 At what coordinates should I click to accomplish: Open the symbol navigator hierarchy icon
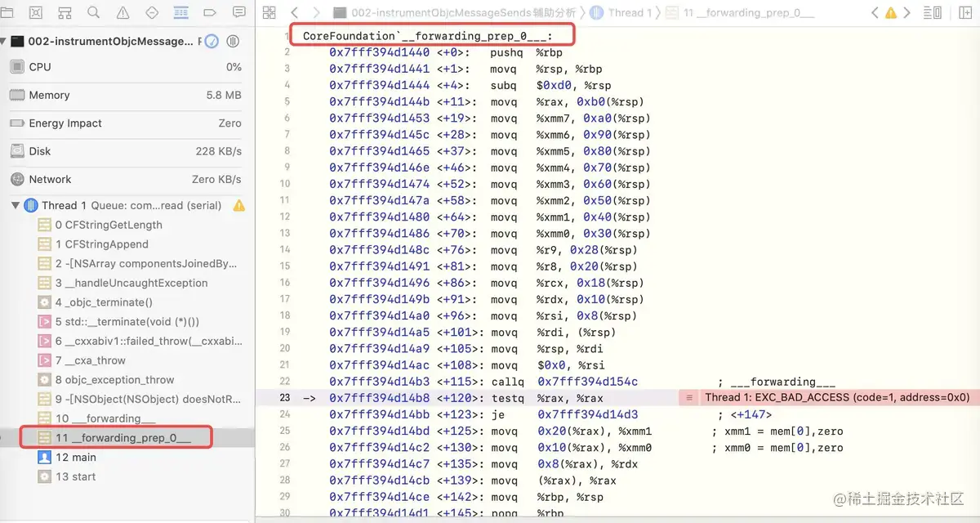[x=65, y=12]
